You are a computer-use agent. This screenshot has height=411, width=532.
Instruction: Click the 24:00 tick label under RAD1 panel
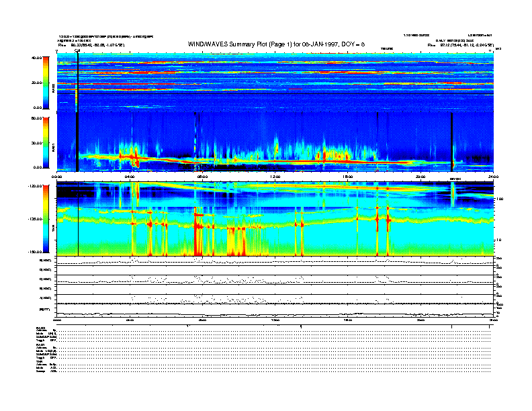pyautogui.click(x=493, y=177)
